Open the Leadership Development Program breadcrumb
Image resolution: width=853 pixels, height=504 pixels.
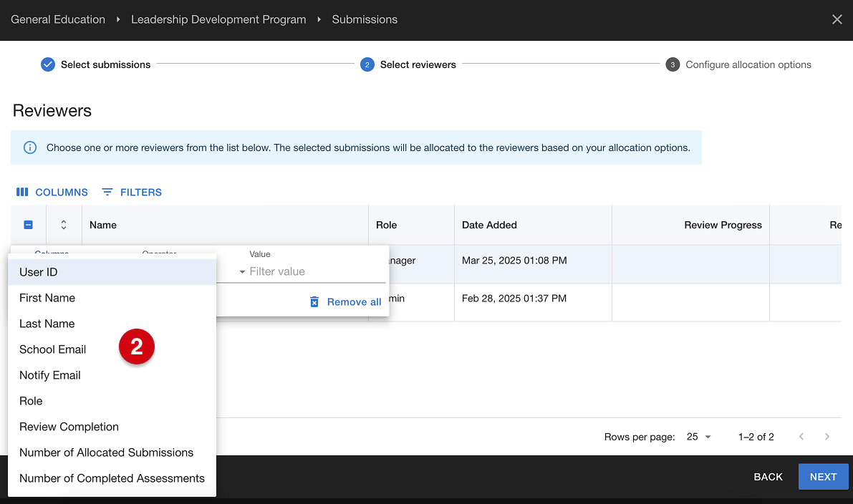[218, 19]
